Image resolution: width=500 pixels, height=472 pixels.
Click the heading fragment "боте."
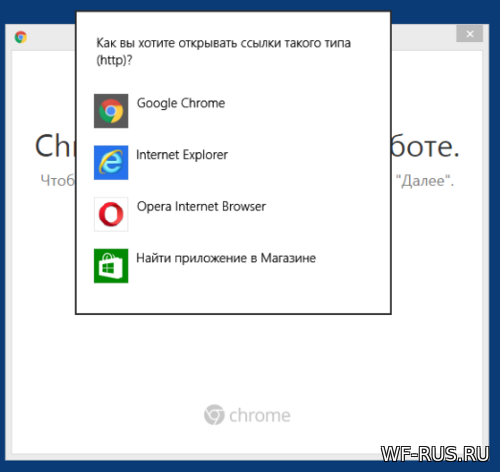[425, 146]
